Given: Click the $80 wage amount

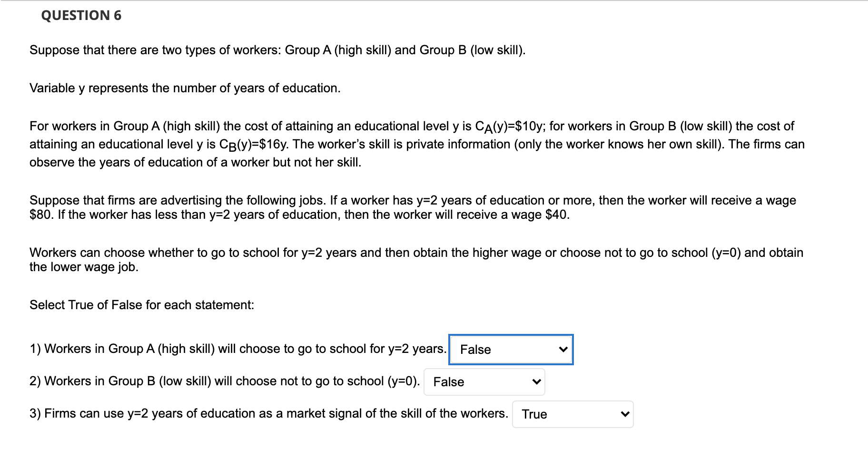Looking at the screenshot, I should (x=39, y=215).
